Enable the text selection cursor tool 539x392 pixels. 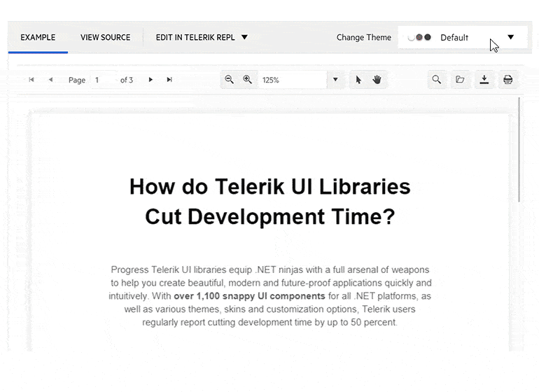pos(358,80)
